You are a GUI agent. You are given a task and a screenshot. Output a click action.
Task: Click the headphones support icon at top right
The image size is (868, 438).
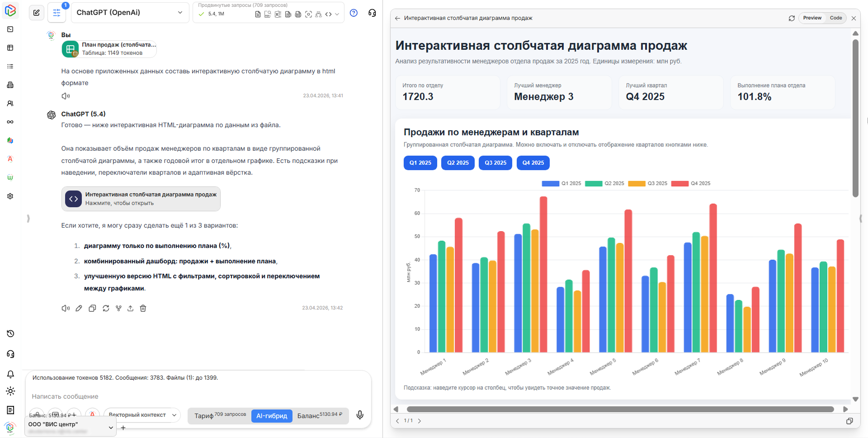pyautogui.click(x=372, y=13)
